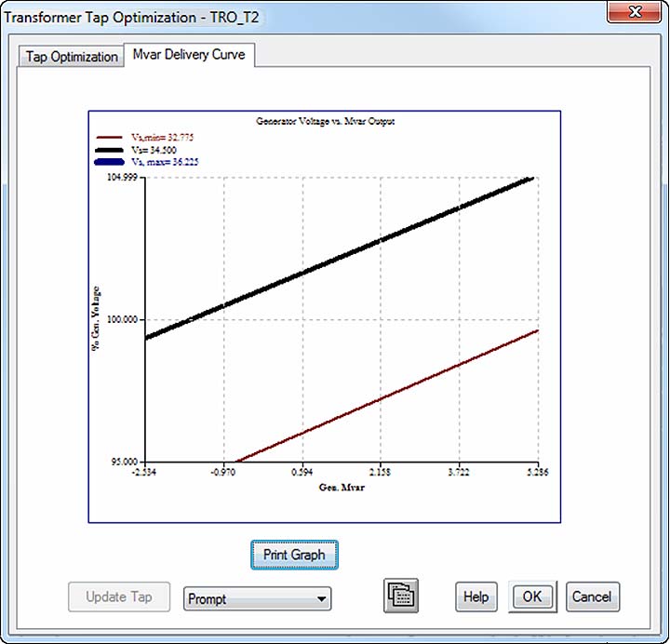This screenshot has width=670, height=644.
Task: Click the TRO_T2 dialog title bar
Action: [x=279, y=15]
